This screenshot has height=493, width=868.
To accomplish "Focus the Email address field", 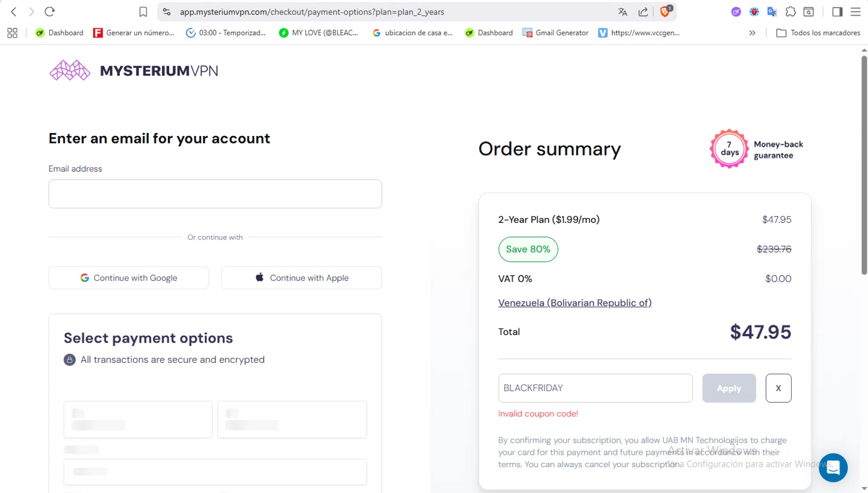I will click(215, 194).
